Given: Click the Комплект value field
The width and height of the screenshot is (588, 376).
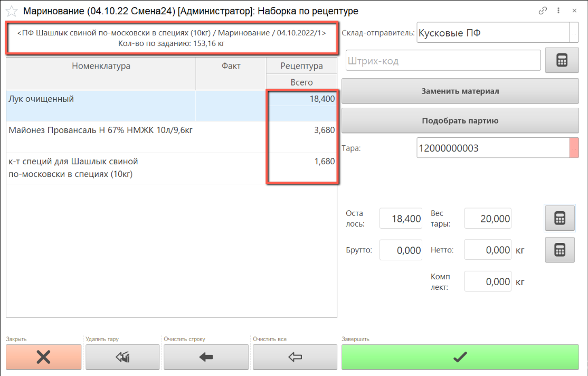Looking at the screenshot, I should pyautogui.click(x=488, y=281).
